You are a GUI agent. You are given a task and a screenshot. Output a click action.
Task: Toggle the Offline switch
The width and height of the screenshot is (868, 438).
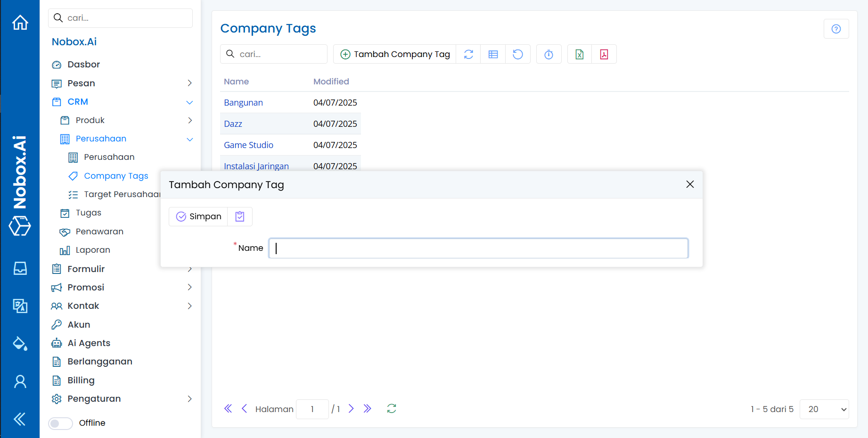pyautogui.click(x=61, y=423)
